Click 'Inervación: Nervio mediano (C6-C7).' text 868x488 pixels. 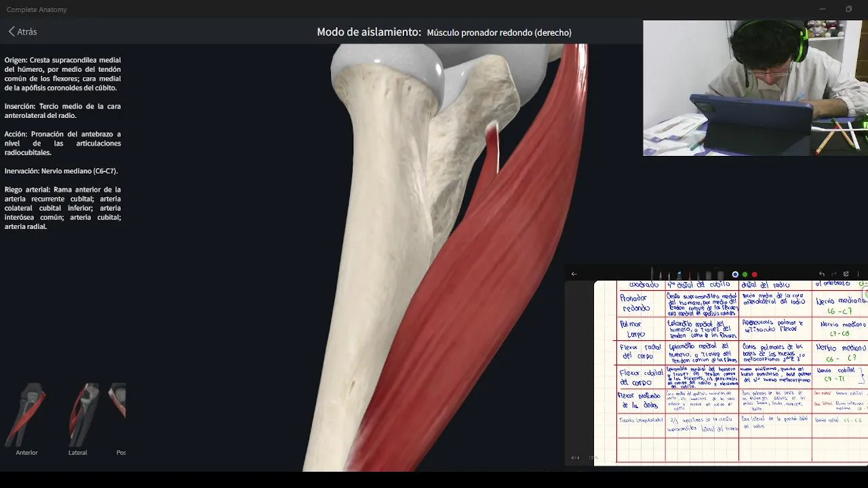point(61,171)
